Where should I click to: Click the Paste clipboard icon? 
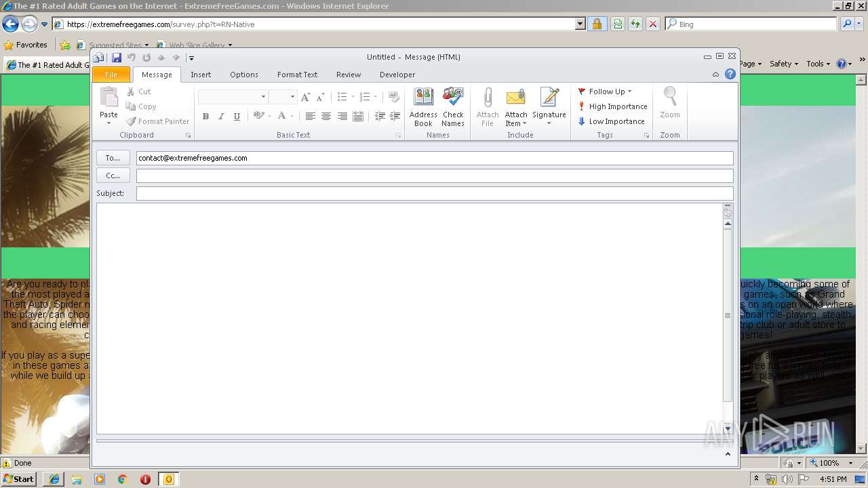pyautogui.click(x=108, y=98)
